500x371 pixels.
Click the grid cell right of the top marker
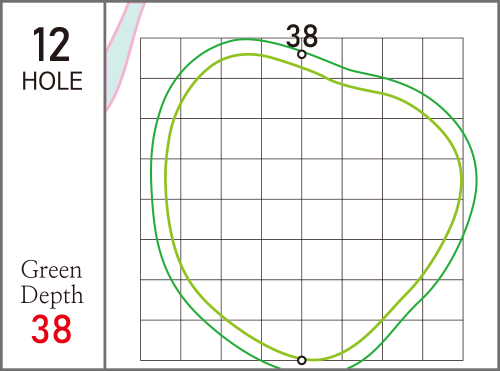(x=322, y=58)
